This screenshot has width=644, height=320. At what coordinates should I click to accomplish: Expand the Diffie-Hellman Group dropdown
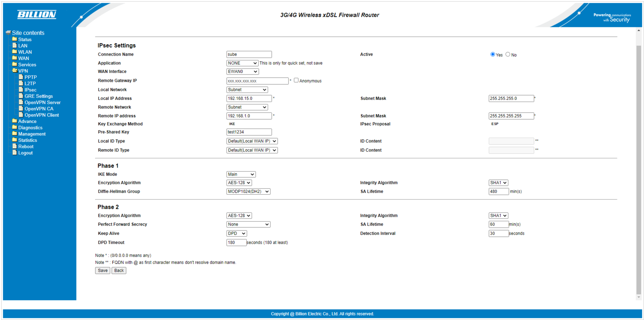(x=248, y=192)
